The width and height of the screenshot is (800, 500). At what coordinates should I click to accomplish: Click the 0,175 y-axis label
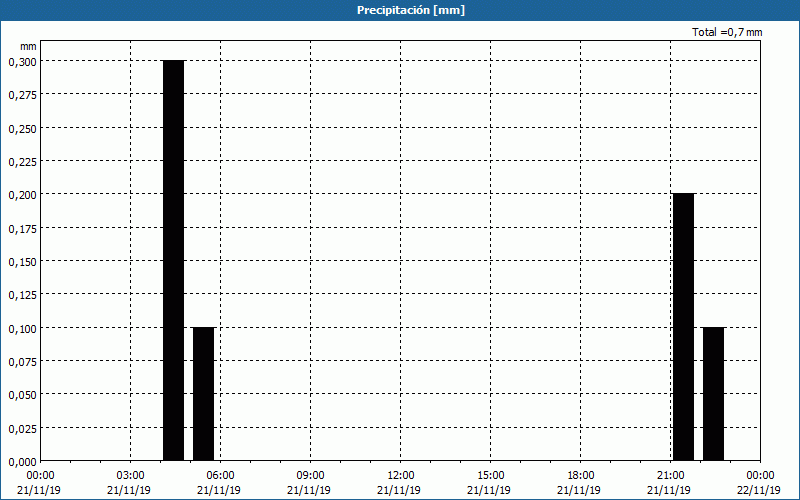22,229
